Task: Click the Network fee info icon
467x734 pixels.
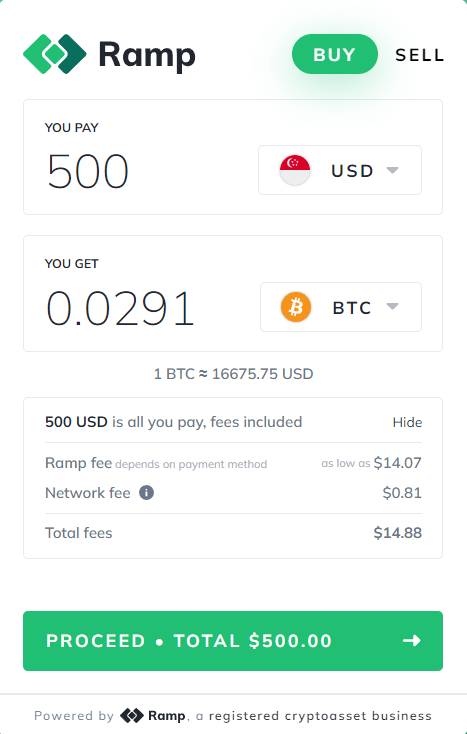Action: pos(146,492)
